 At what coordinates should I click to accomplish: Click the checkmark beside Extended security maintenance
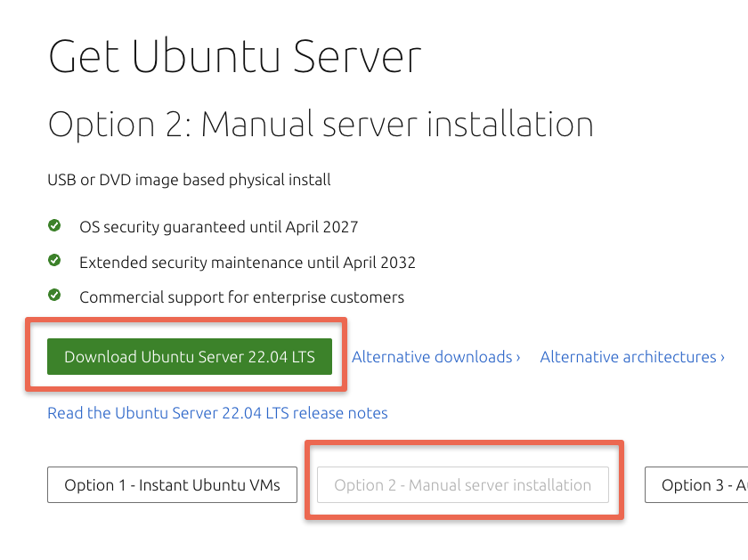tap(54, 261)
